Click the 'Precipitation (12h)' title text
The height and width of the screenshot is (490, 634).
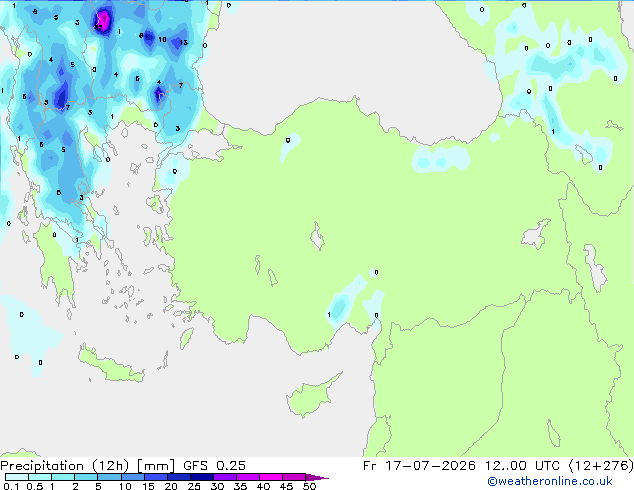(x=65, y=466)
